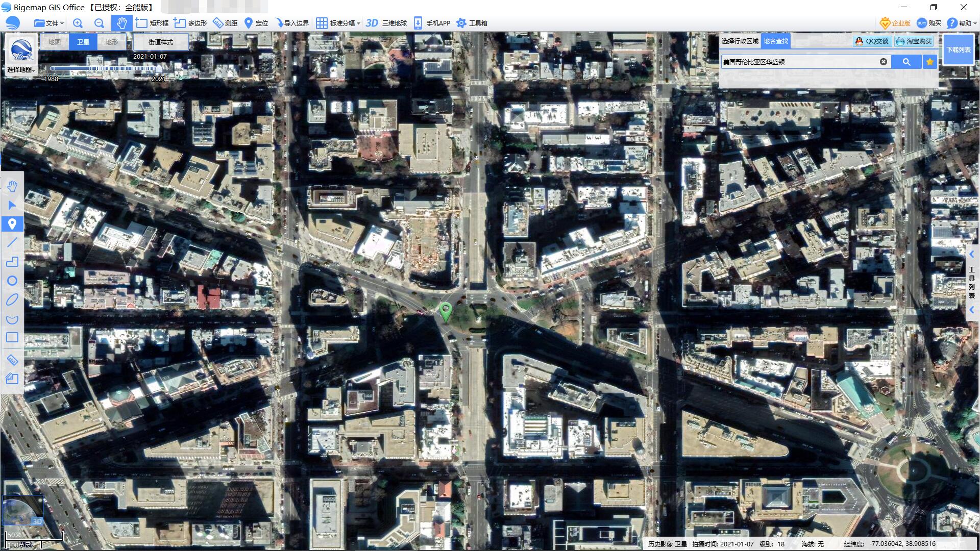Select the line drawing tool
The image size is (980, 551).
[x=12, y=242]
